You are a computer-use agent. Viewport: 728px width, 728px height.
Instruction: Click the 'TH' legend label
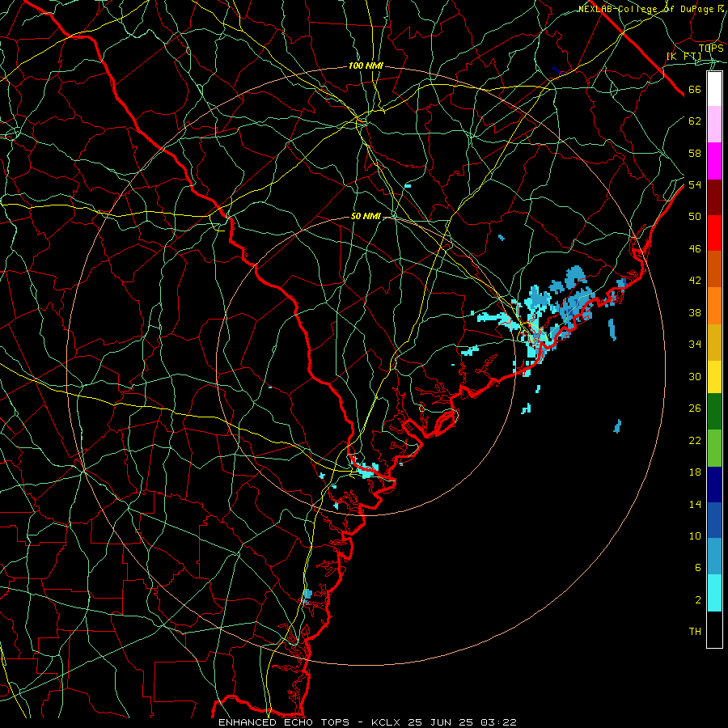click(695, 632)
